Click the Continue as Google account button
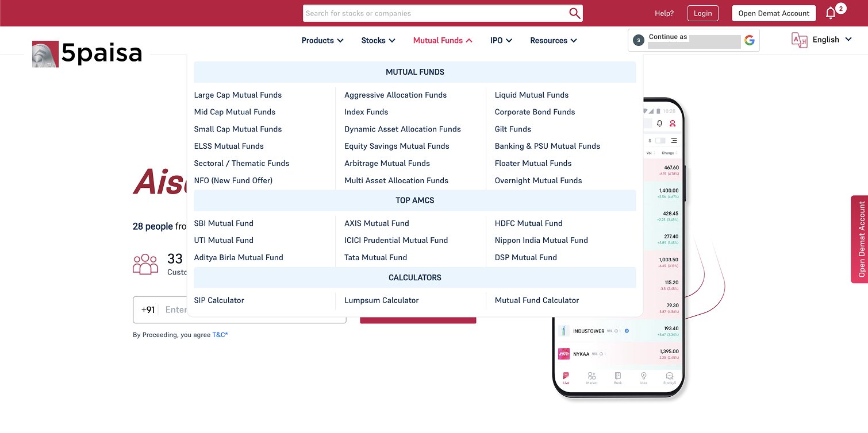868x433 pixels. click(x=694, y=40)
